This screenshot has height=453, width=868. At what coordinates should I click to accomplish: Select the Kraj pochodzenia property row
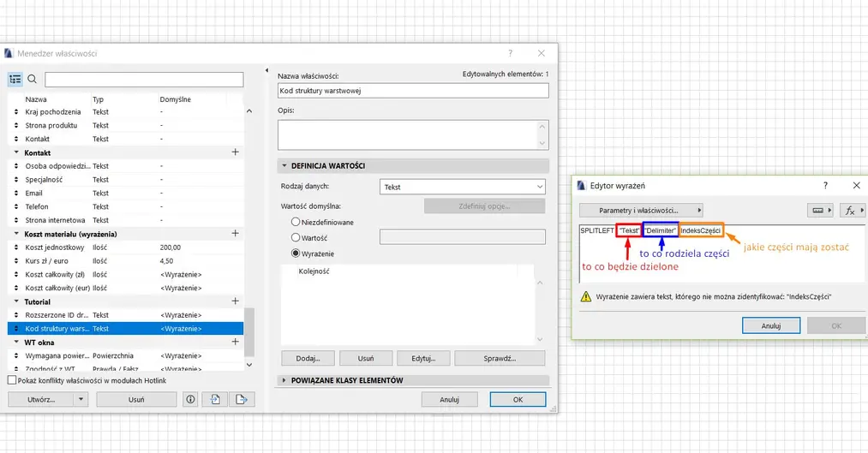point(126,111)
